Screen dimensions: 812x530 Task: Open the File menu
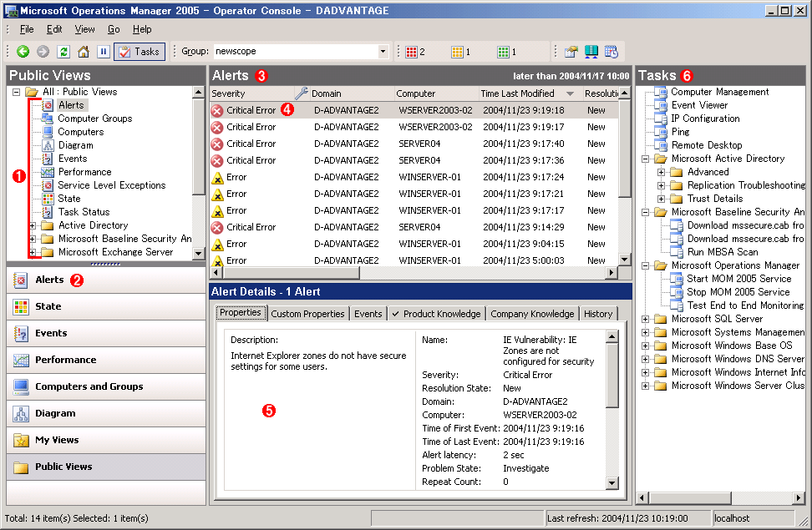[x=27, y=29]
